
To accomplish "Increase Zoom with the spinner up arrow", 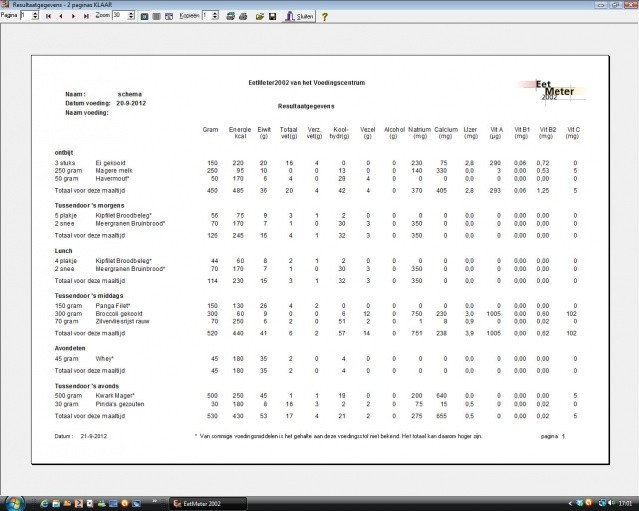I will click(131, 13).
